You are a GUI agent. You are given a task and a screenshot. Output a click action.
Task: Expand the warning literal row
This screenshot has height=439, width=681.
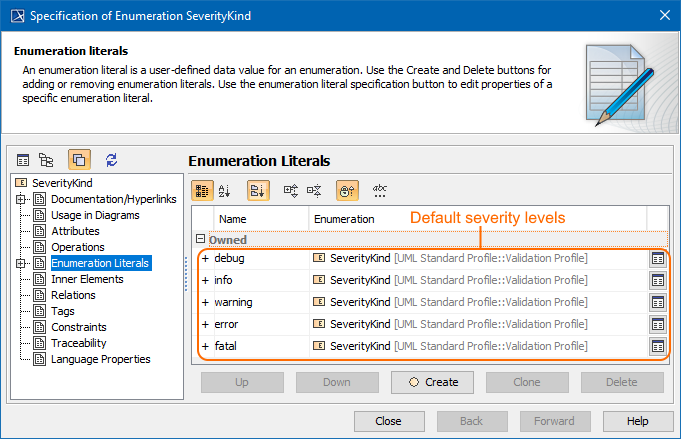pos(205,302)
